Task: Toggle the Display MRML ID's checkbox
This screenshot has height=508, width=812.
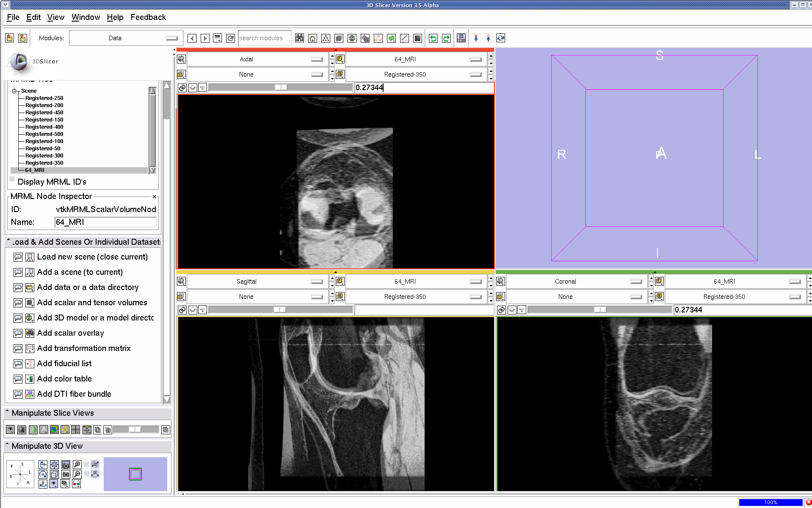Action: tap(12, 179)
